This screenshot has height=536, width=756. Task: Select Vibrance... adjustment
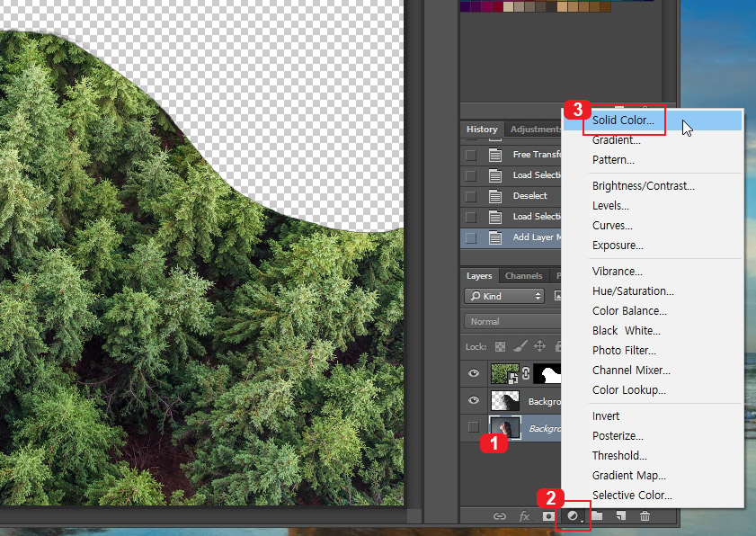(653, 271)
